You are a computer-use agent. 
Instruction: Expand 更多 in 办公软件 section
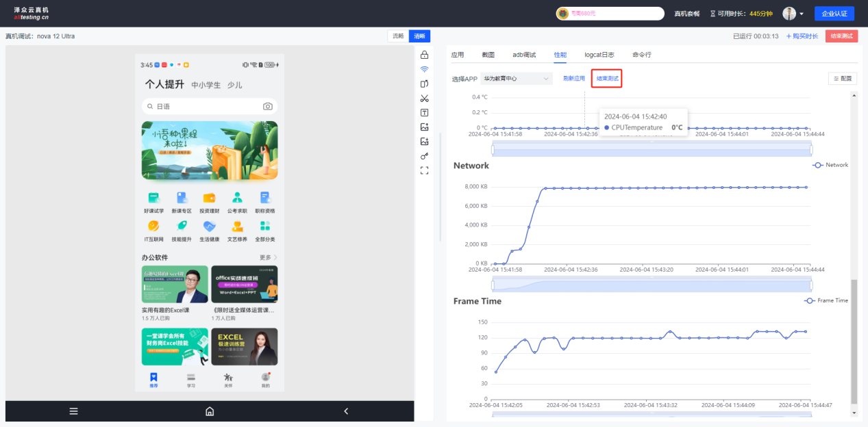coord(269,257)
